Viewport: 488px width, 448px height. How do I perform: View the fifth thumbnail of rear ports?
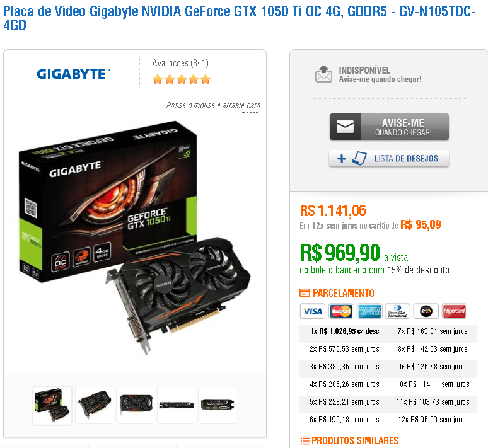pyautogui.click(x=217, y=405)
